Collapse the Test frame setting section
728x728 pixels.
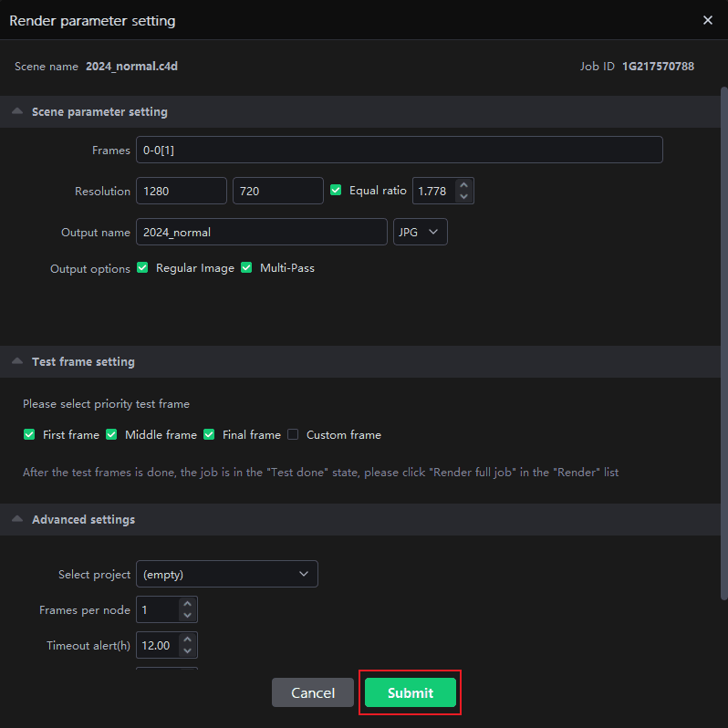click(17, 361)
